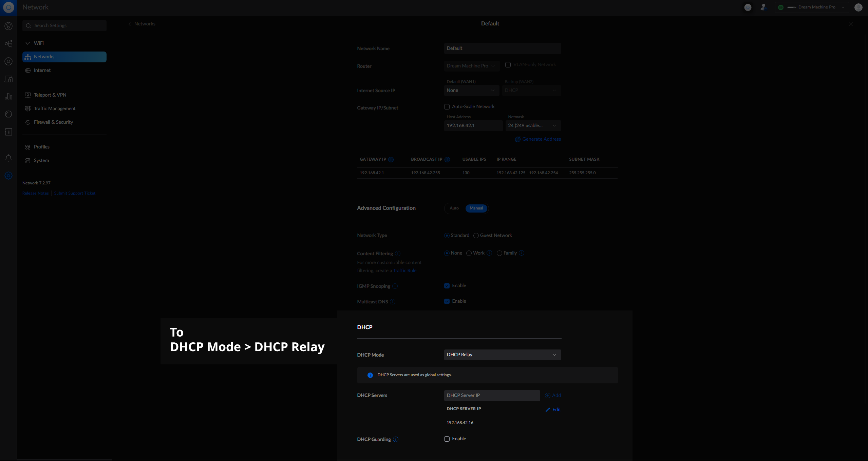
Task: Click the settings gear icon in left rail
Action: pyautogui.click(x=8, y=176)
